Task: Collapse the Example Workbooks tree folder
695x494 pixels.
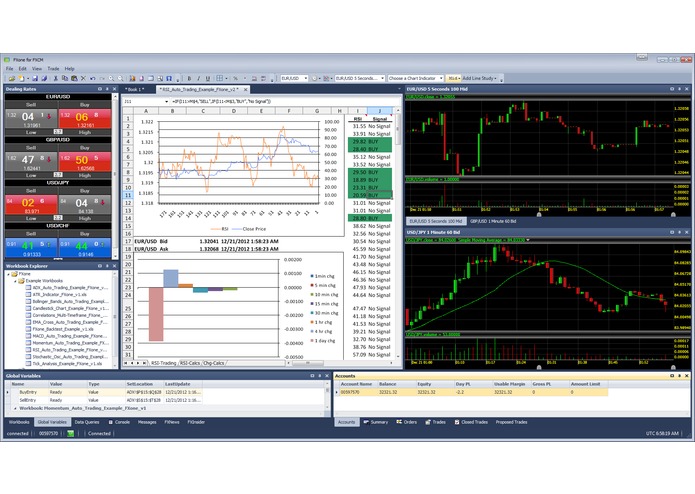Action: click(15, 280)
